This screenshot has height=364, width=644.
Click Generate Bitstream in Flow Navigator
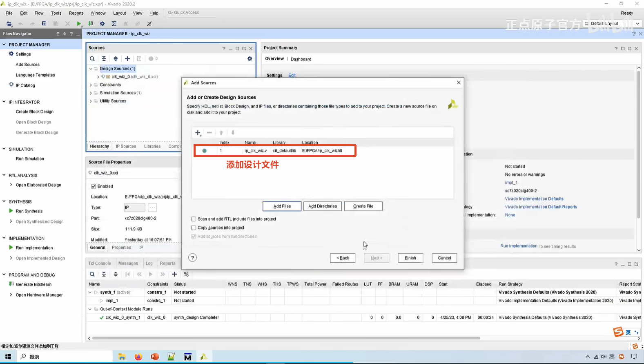33,284
